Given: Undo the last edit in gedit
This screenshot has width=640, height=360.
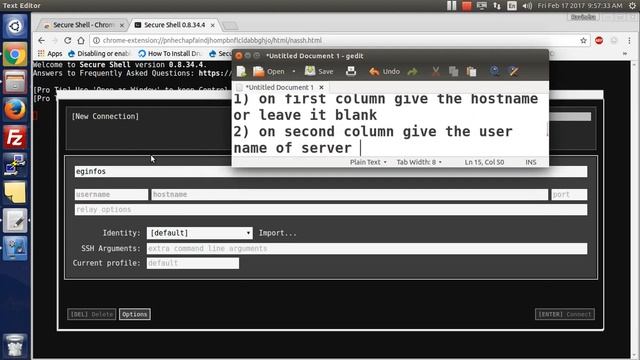Looking at the screenshot, I should click(384, 71).
